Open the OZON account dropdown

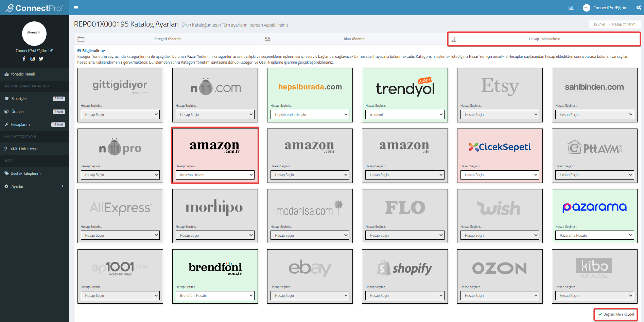tap(500, 295)
